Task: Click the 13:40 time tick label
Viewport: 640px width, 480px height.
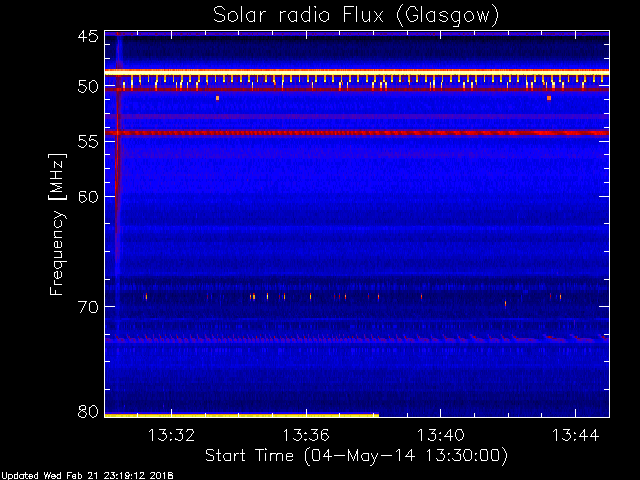Action: point(440,435)
